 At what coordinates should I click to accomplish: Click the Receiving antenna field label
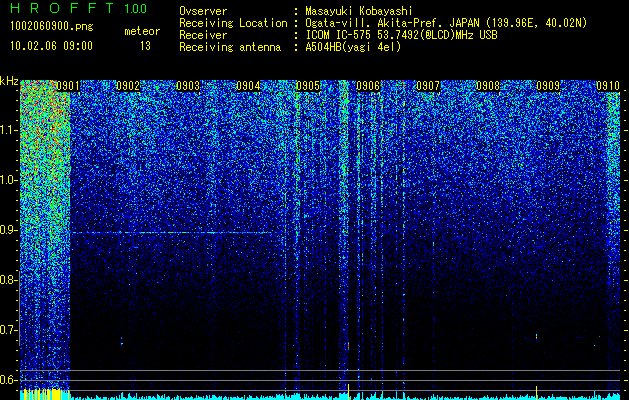[x=230, y=47]
